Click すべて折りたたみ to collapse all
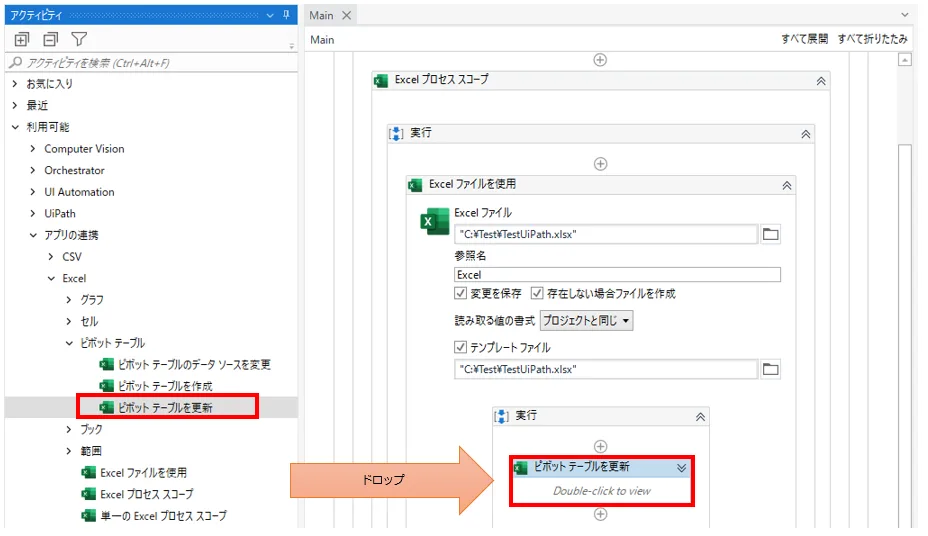The image size is (928, 536). 872,39
